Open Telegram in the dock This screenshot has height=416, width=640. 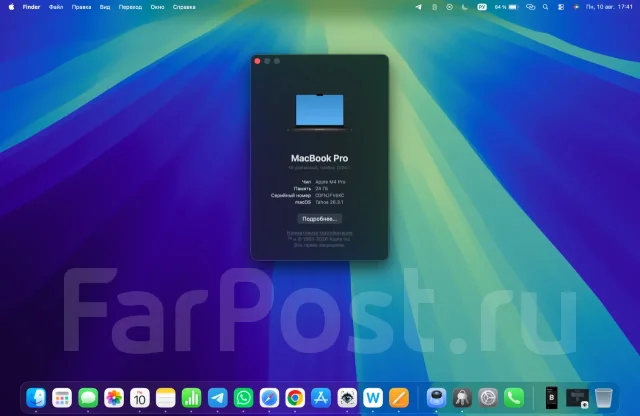tap(218, 398)
